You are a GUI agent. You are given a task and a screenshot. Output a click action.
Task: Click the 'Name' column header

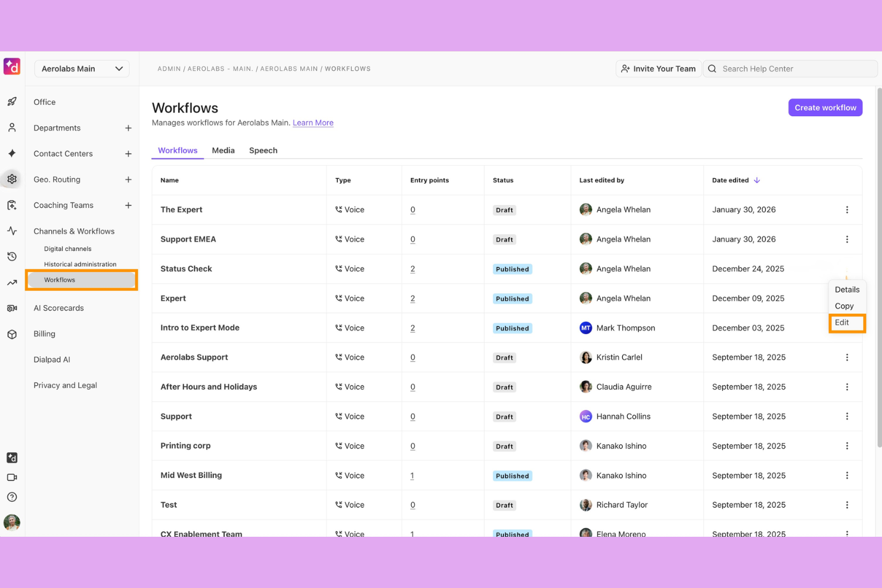click(169, 180)
